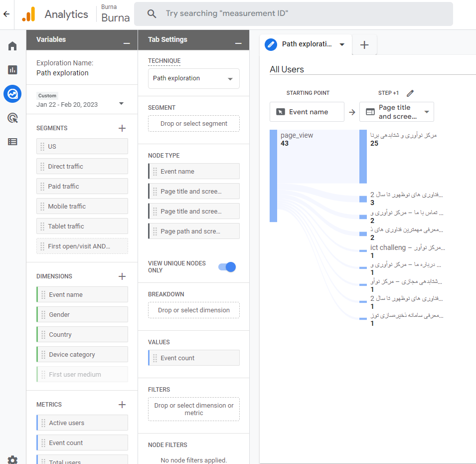
Task: Add a new exploration tab
Action: (x=364, y=45)
